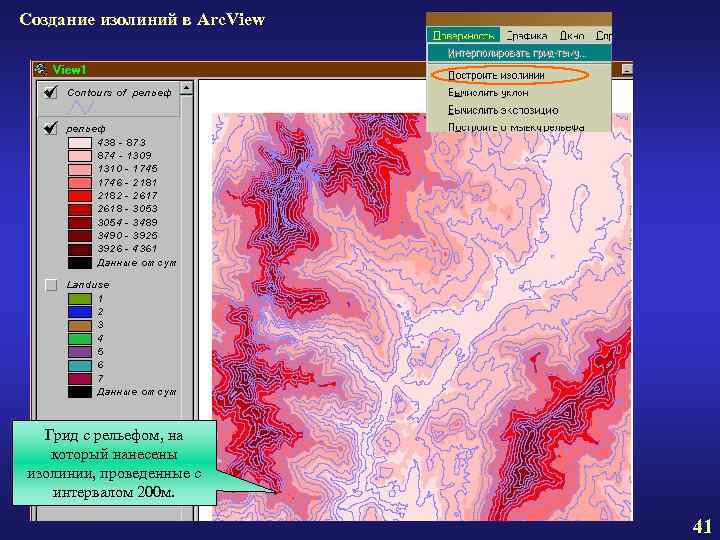Screen dimensions: 720x540
Task: Click the legend scrollbar up arrow
Action: [186, 88]
